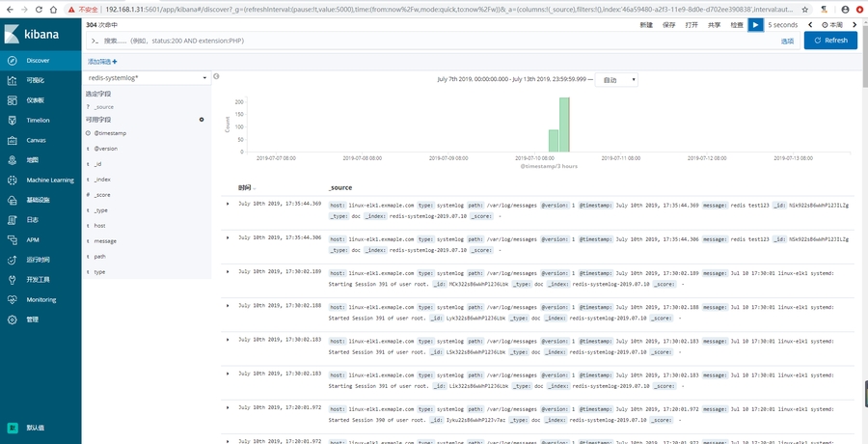Collapse the field sidebar with the arrow icon
The image size is (868, 444).
pos(216,76)
